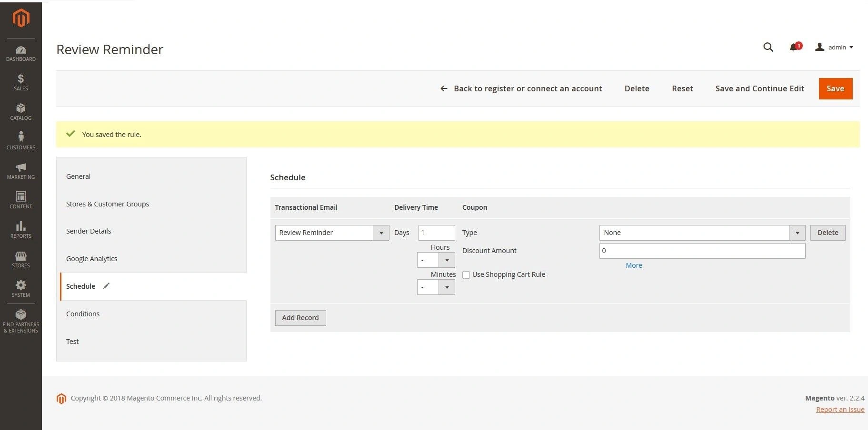The height and width of the screenshot is (430, 868).
Task: Click the Magento logo
Action: pyautogui.click(x=20, y=18)
